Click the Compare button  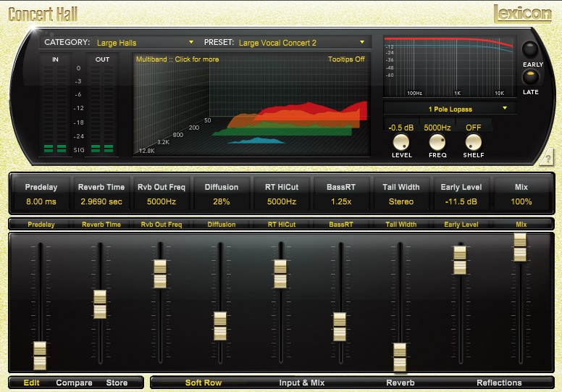click(74, 383)
